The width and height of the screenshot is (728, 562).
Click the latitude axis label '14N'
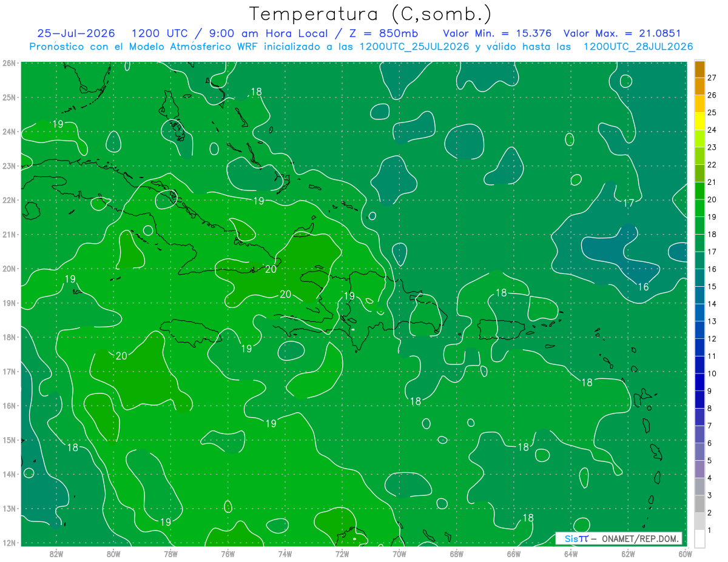pos(9,474)
